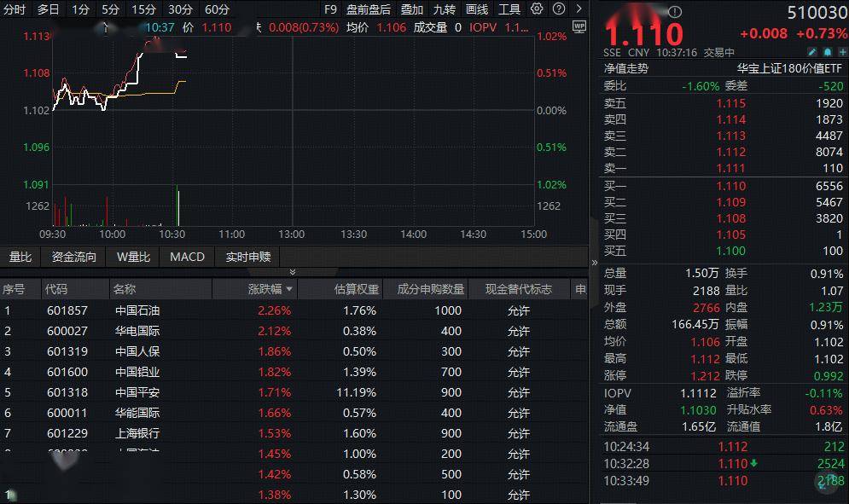Click the WP monitor icon

tap(579, 26)
